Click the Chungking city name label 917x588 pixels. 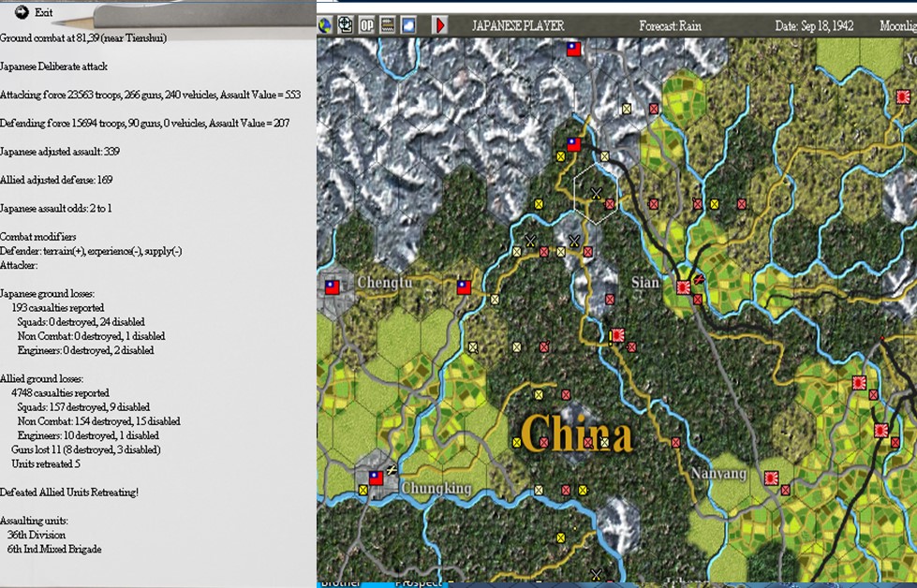436,488
